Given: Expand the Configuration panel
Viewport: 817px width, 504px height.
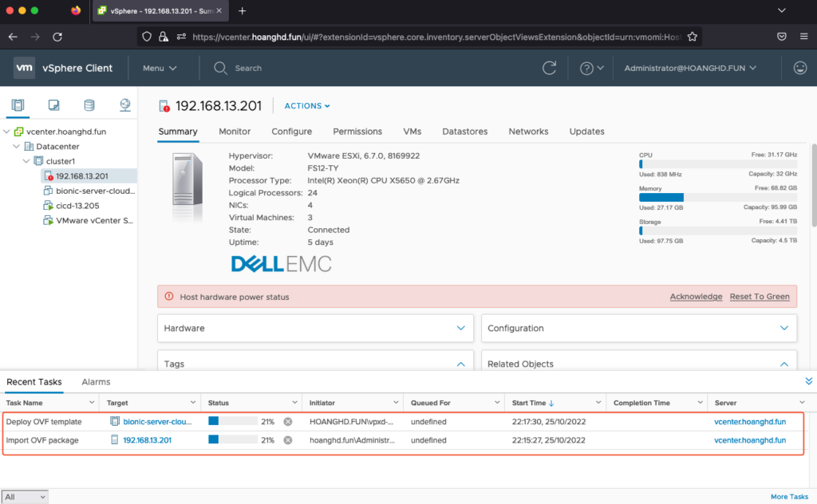Looking at the screenshot, I should tap(784, 328).
